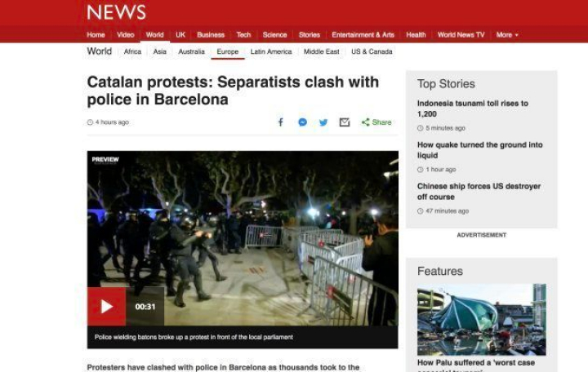Open the green Share icon menu
Image resolution: width=588 pixels, height=372 pixels.
376,122
